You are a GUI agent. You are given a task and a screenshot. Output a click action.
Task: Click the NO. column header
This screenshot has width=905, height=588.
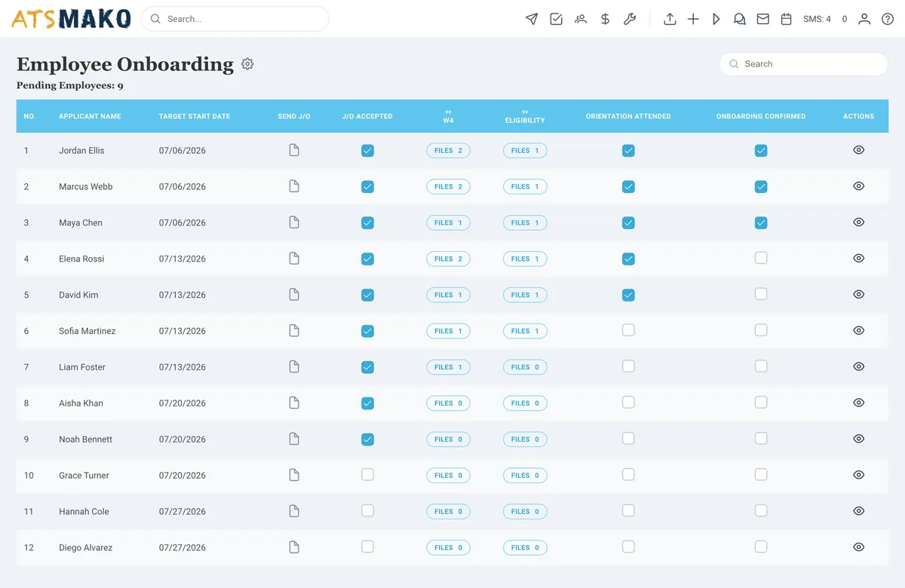click(29, 116)
